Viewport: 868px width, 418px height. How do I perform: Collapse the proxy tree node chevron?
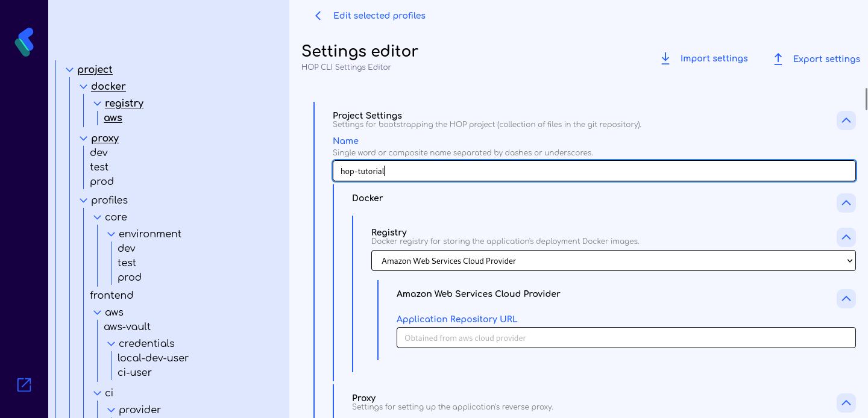[x=84, y=139]
